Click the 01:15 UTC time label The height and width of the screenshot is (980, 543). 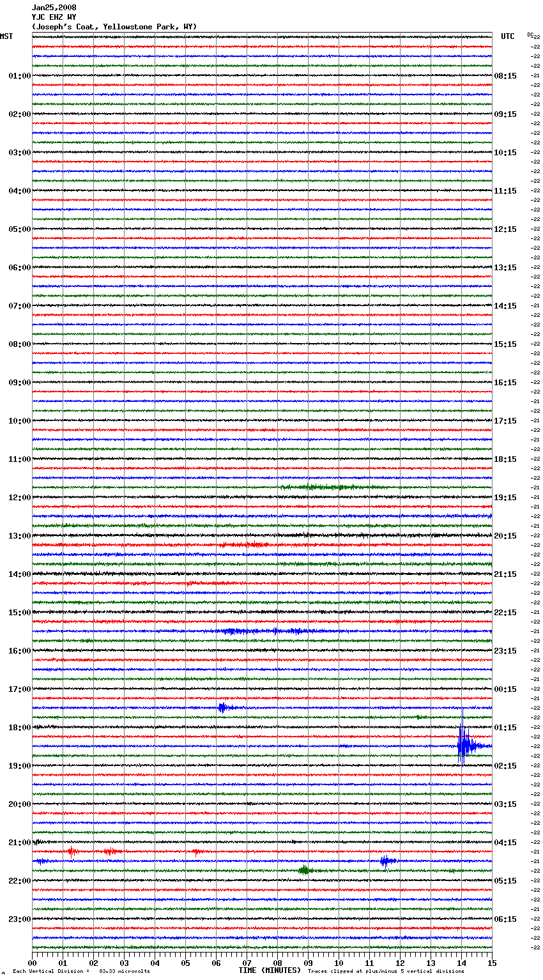[x=505, y=728]
